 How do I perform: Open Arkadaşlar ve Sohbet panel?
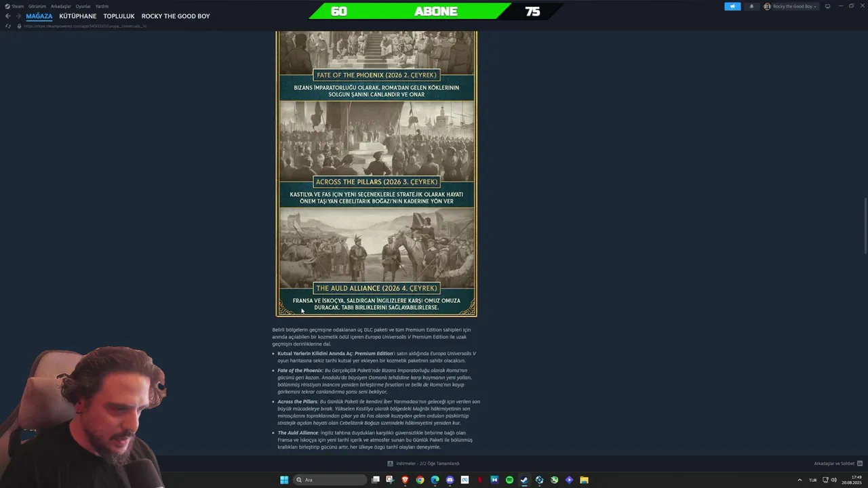834,464
